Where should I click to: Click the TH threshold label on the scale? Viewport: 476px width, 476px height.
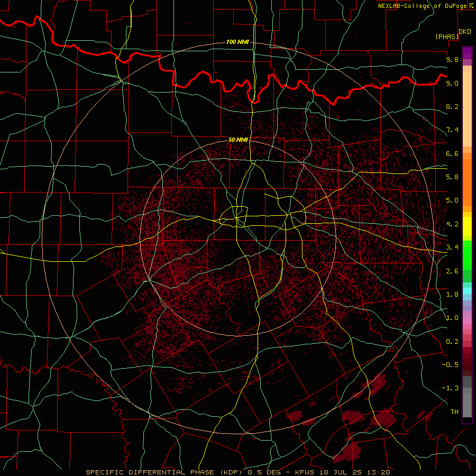tap(454, 412)
